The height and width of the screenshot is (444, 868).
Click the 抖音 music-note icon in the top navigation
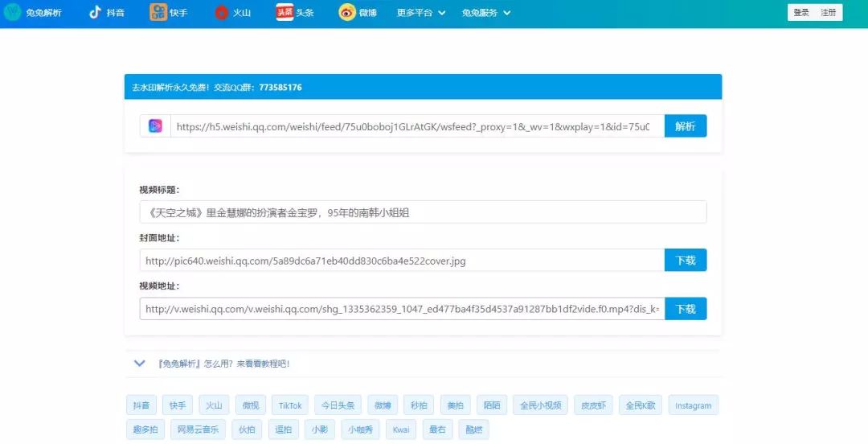pos(95,11)
